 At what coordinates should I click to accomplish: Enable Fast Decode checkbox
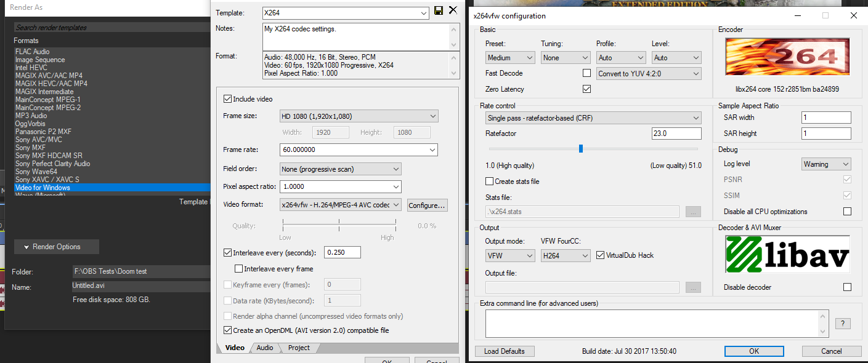click(x=586, y=73)
